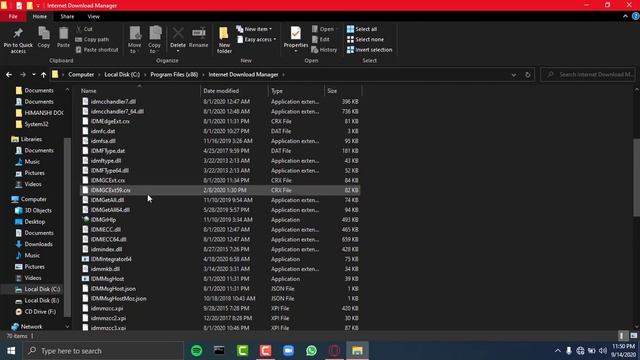Click Select all
640x360 pixels.
362,29
